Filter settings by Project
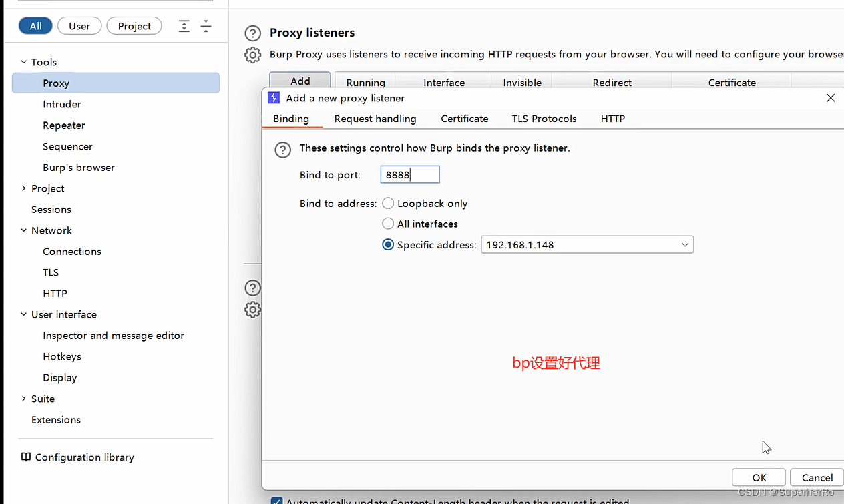844x504 pixels. click(134, 26)
